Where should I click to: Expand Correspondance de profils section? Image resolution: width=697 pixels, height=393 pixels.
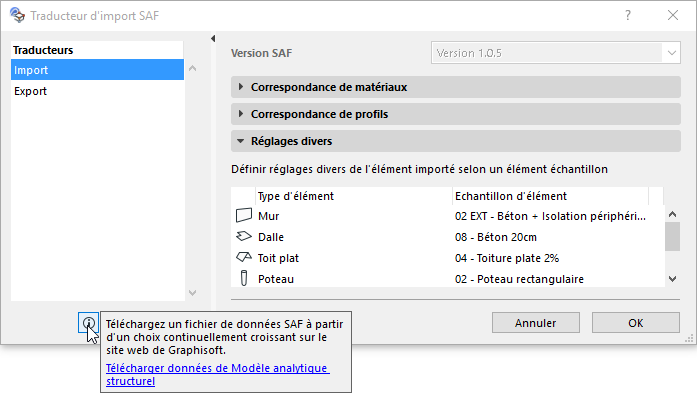pyautogui.click(x=456, y=114)
